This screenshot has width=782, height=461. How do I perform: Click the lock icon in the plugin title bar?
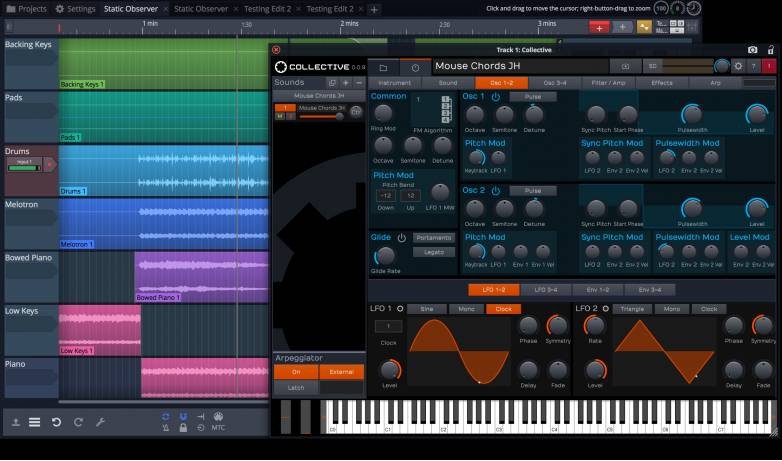click(x=771, y=49)
